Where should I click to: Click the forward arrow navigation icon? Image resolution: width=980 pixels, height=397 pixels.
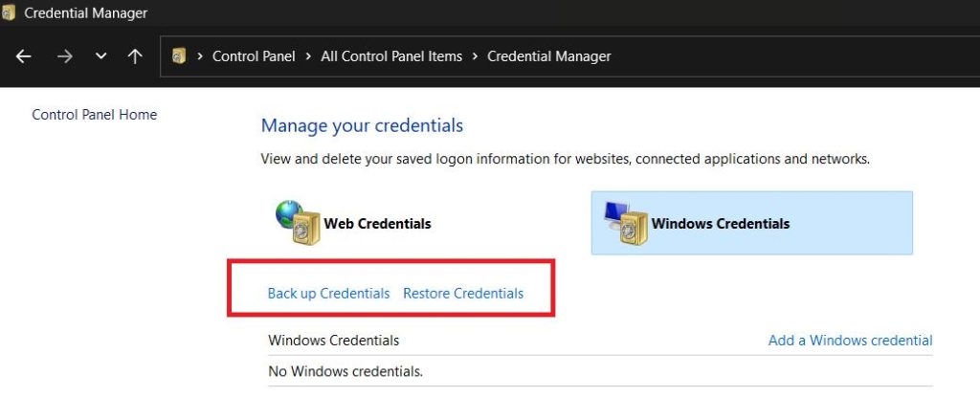point(64,56)
